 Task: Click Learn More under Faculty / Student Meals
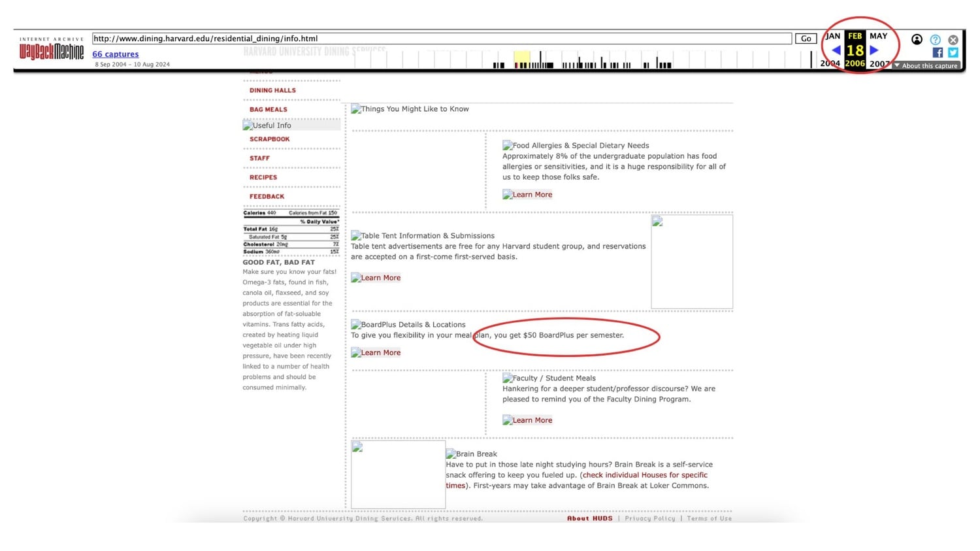point(527,420)
